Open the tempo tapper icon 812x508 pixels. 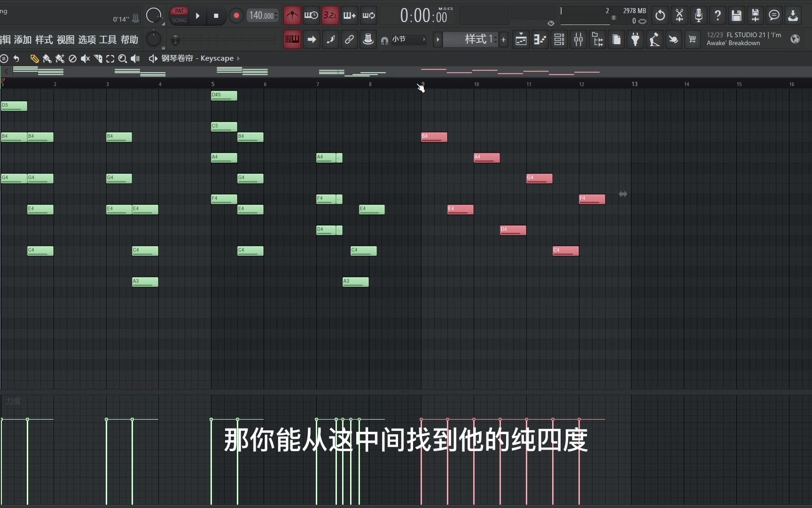pyautogui.click(x=654, y=40)
